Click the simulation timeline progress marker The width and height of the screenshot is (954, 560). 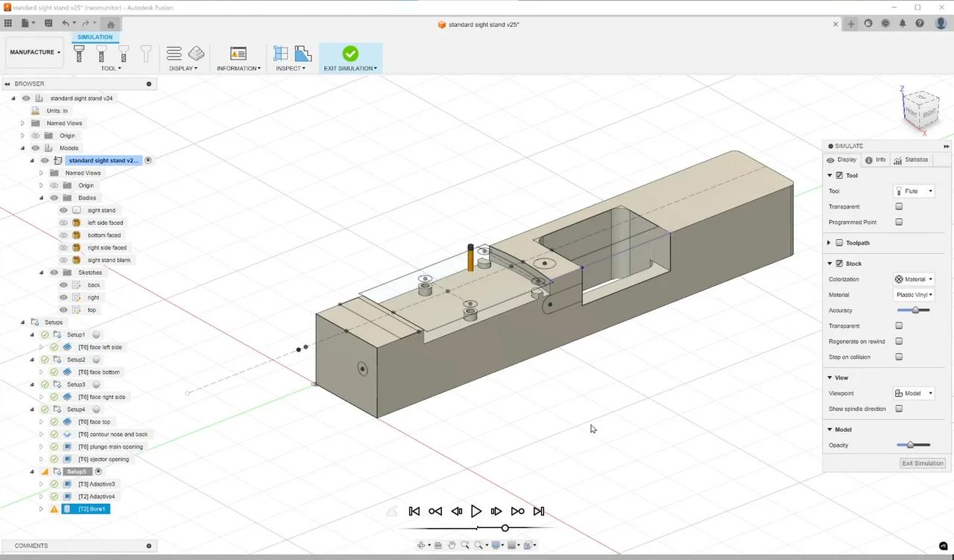(505, 528)
